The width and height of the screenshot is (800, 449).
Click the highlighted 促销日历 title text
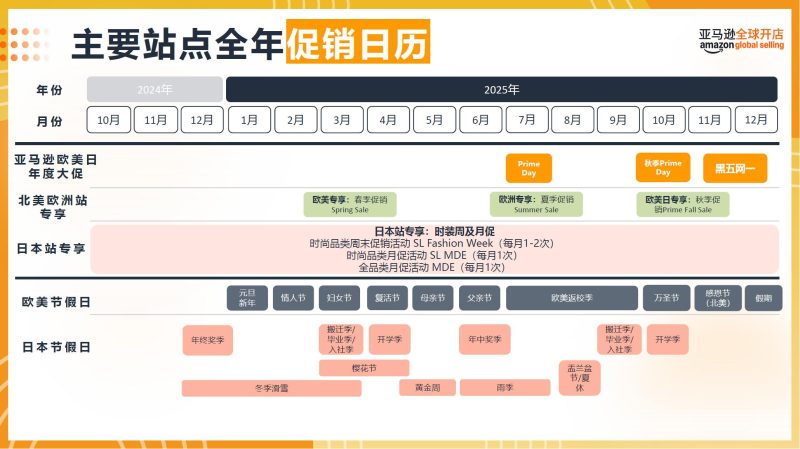tap(357, 43)
